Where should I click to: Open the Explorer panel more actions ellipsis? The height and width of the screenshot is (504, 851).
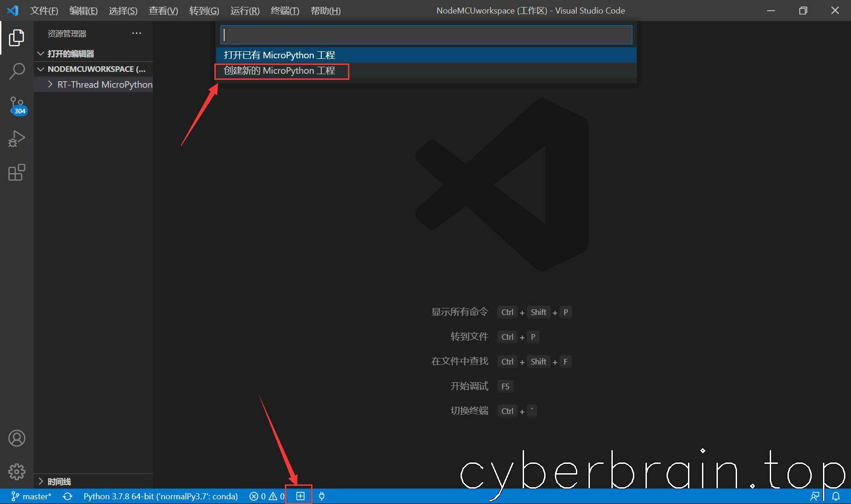(136, 33)
